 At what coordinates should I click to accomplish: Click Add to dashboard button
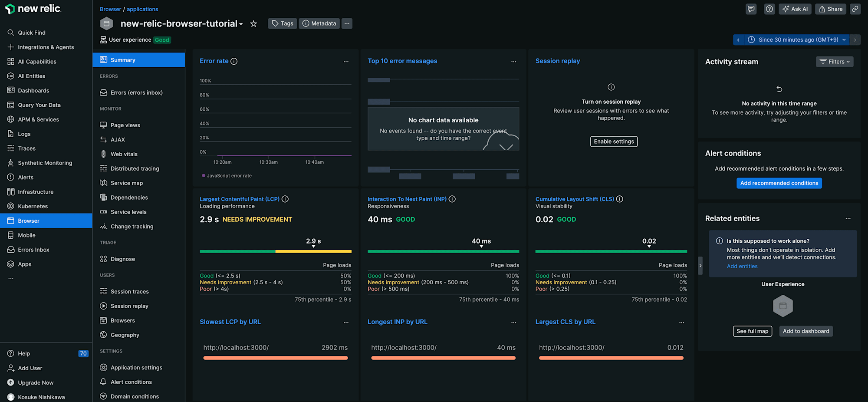806,331
